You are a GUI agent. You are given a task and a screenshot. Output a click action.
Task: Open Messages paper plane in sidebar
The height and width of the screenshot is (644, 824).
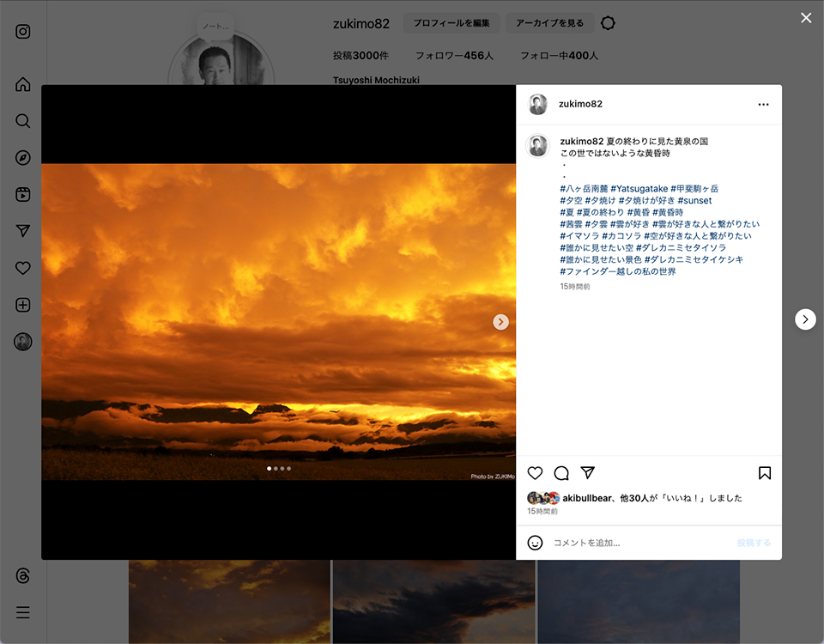pos(22,231)
